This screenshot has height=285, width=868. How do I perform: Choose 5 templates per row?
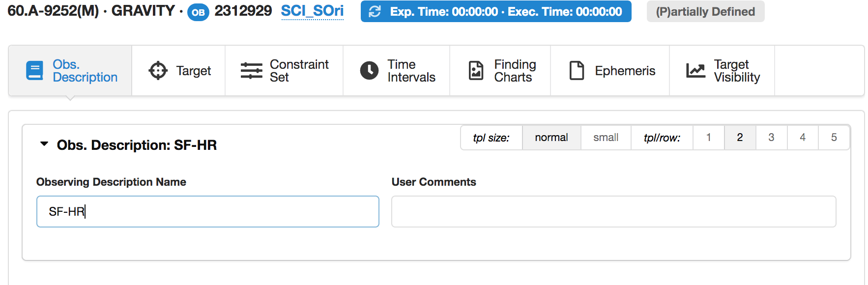coord(834,138)
